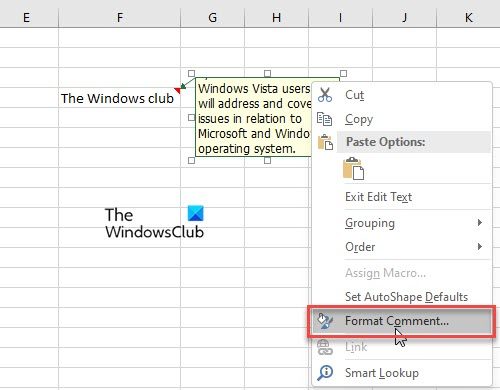Click the Format Comment paint bucket icon
The width and height of the screenshot is (500, 390).
pyautogui.click(x=325, y=321)
